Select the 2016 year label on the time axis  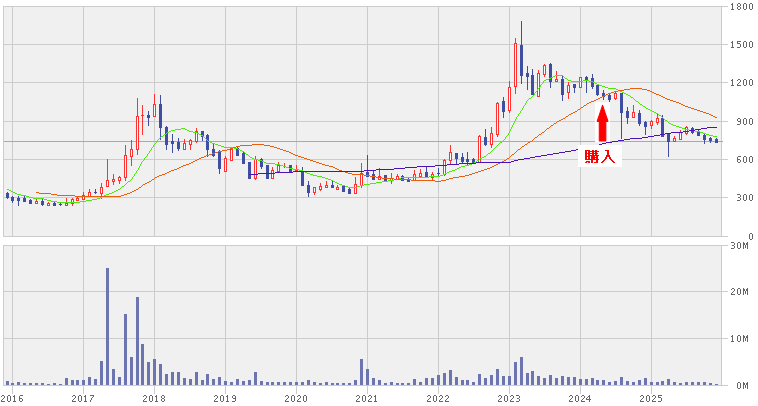coord(12,398)
